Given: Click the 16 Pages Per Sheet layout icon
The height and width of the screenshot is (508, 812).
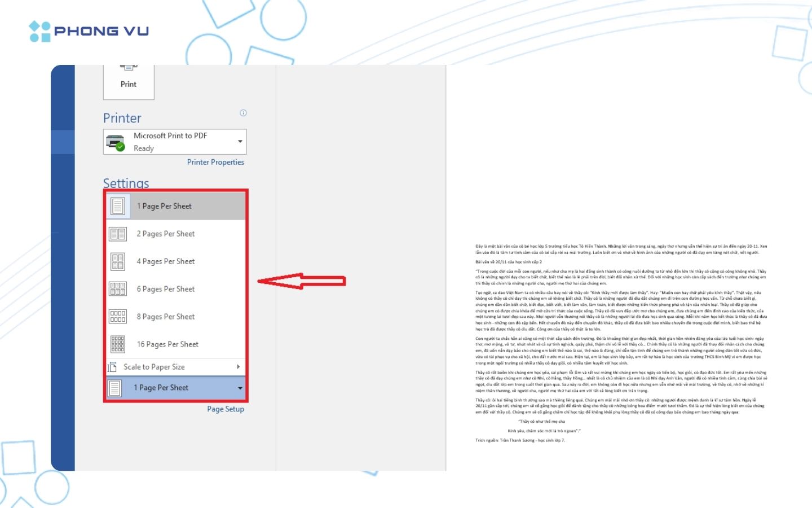Looking at the screenshot, I should coord(118,344).
